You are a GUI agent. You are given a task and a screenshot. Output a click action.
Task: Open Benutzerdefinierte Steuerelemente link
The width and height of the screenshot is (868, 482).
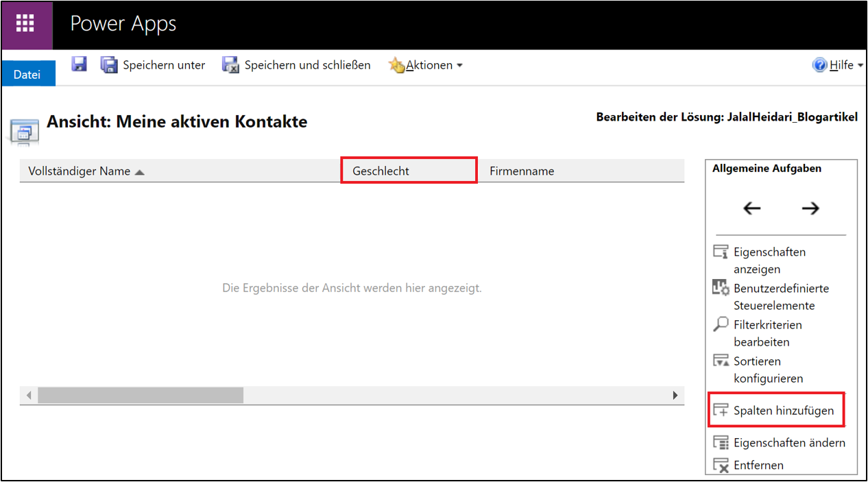coord(781,297)
